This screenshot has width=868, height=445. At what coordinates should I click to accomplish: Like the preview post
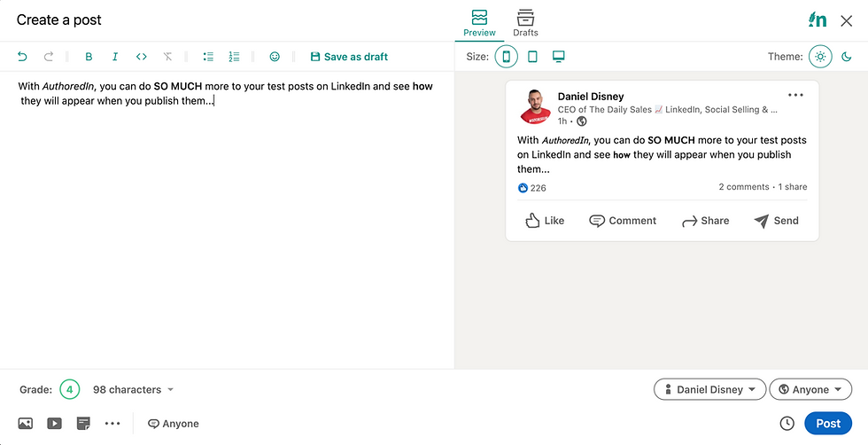pos(545,221)
